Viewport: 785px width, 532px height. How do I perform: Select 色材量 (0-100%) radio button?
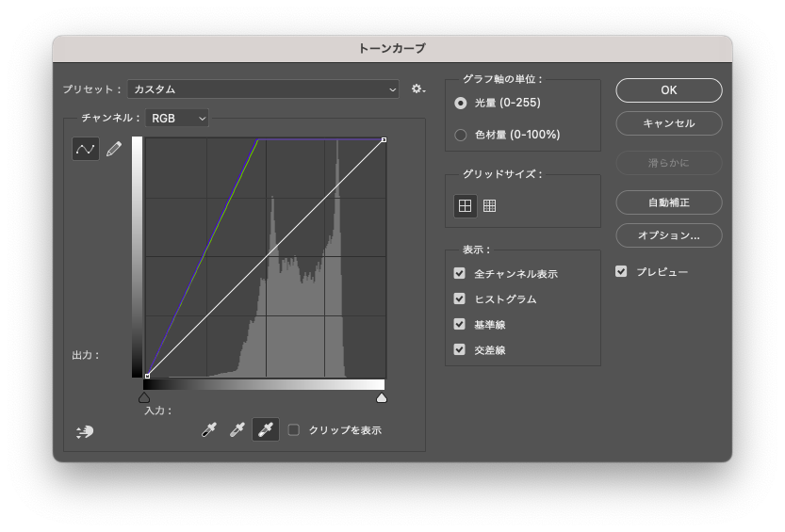click(461, 135)
